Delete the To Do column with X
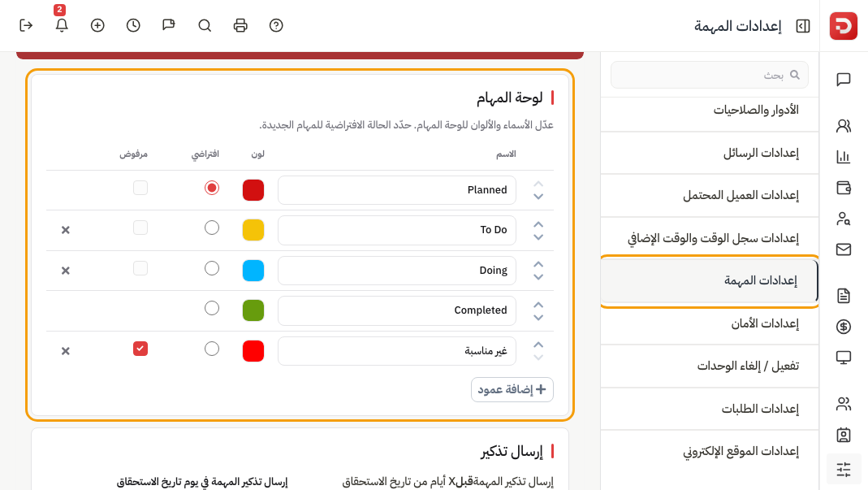 click(65, 229)
